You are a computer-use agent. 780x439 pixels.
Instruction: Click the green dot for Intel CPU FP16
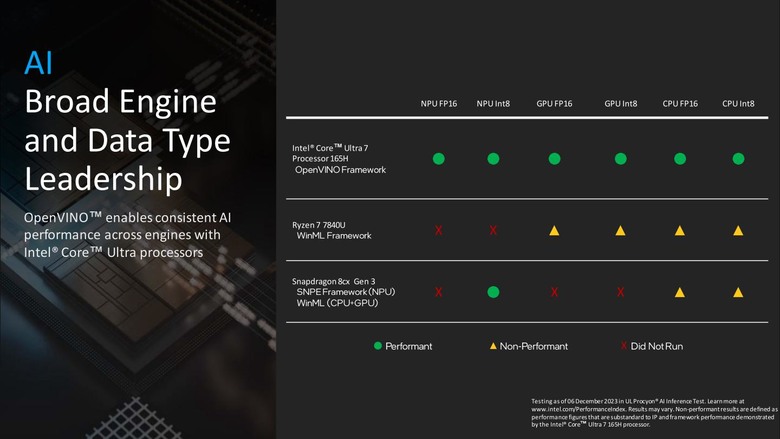680,159
